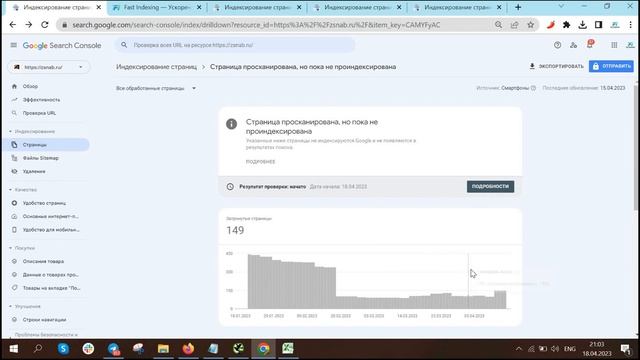Open Описания товара report

(x=43, y=261)
